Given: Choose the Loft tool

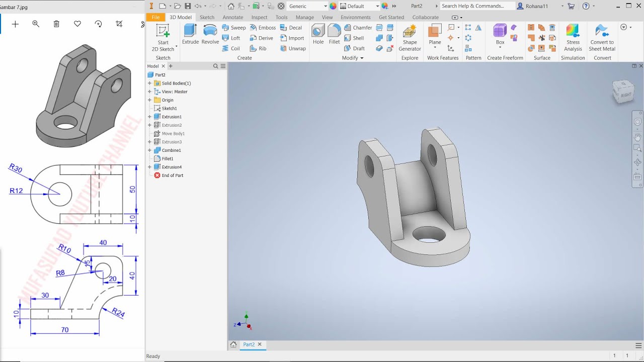Looking at the screenshot, I should pyautogui.click(x=231, y=38).
